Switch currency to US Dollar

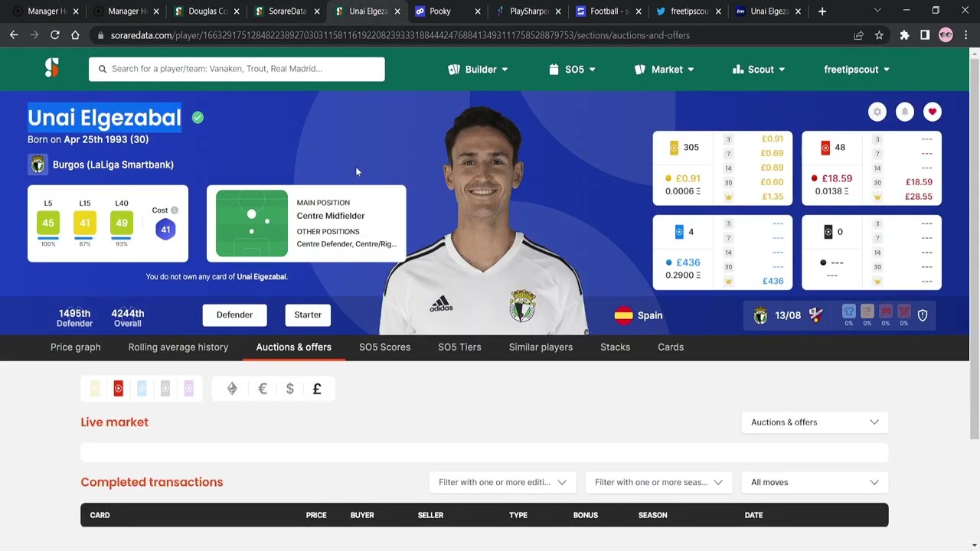point(289,389)
